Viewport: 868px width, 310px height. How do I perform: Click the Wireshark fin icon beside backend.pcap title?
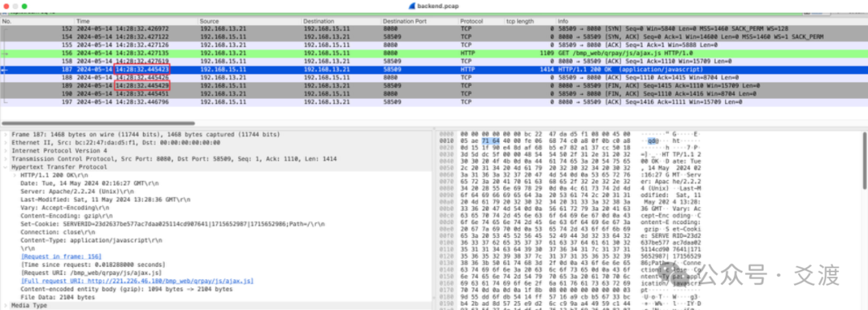point(411,6)
